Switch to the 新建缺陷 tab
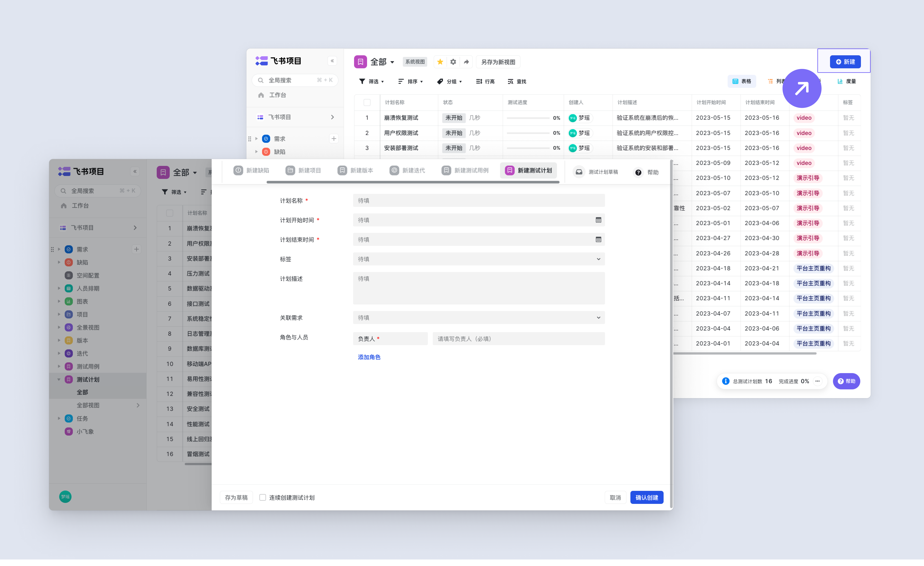Viewport: 924px width, 566px height. coord(251,171)
